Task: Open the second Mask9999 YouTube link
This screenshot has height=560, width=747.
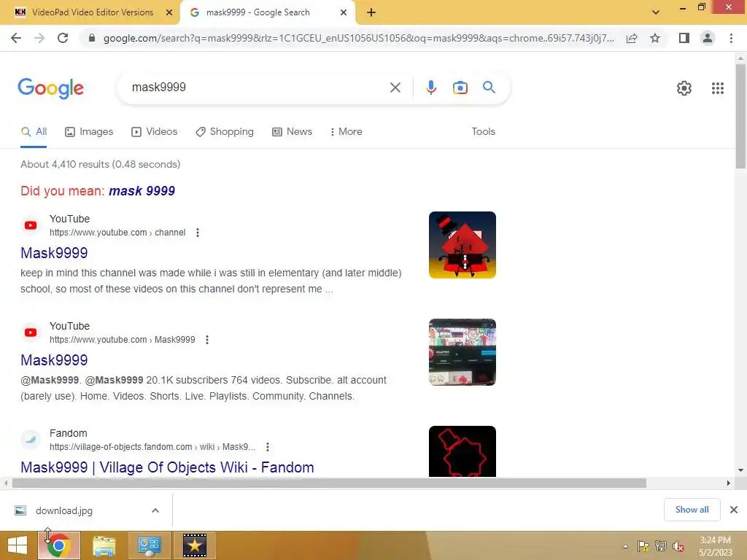Action: [x=54, y=360]
